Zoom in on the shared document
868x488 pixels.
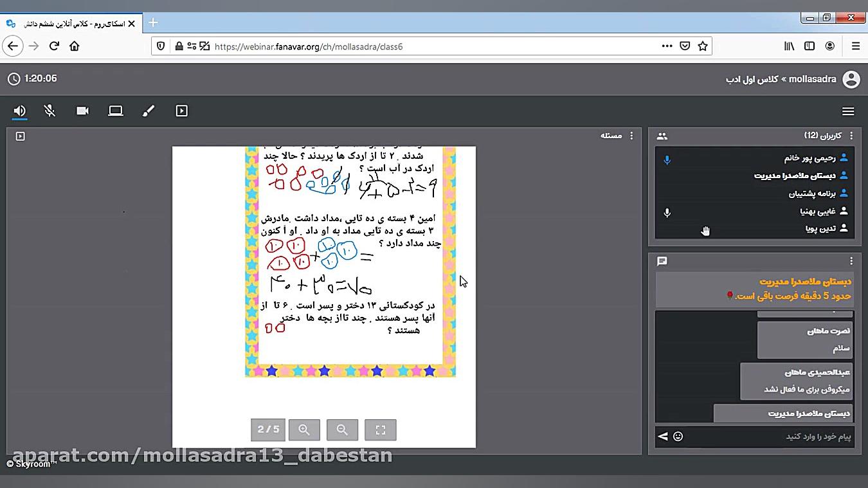[305, 430]
